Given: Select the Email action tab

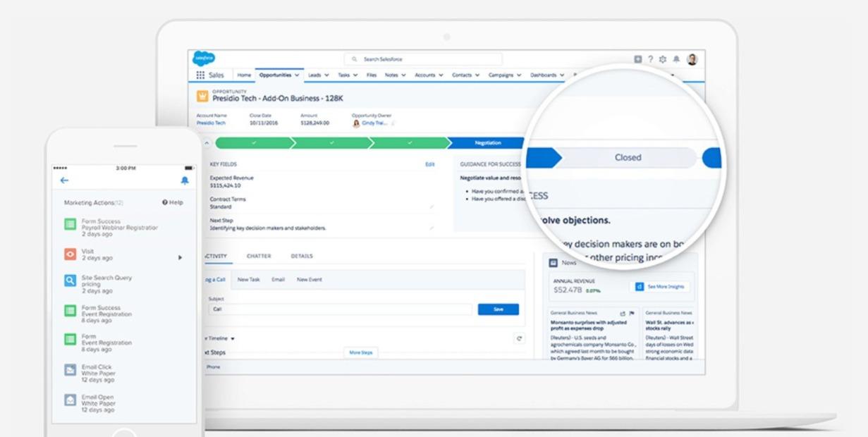Looking at the screenshot, I should click(x=279, y=280).
